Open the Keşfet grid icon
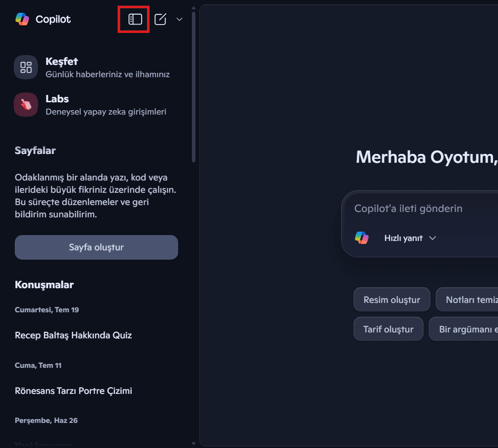The width and height of the screenshot is (498, 448). [x=26, y=67]
